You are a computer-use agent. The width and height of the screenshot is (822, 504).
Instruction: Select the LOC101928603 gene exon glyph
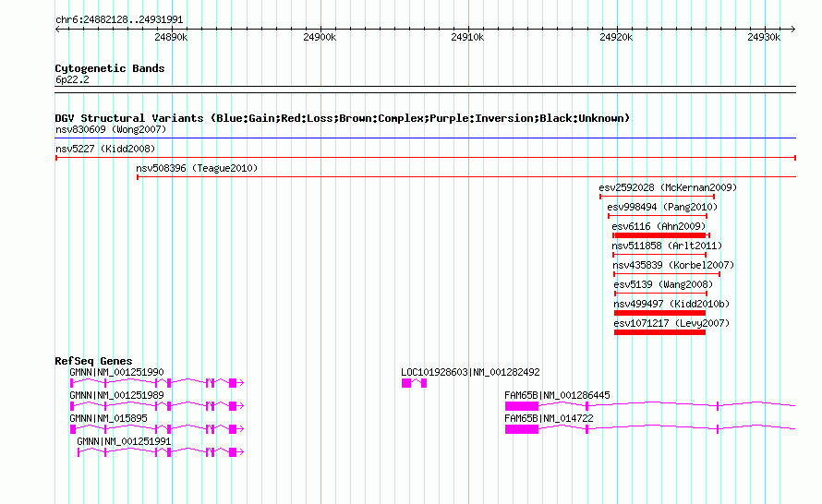coord(414,383)
